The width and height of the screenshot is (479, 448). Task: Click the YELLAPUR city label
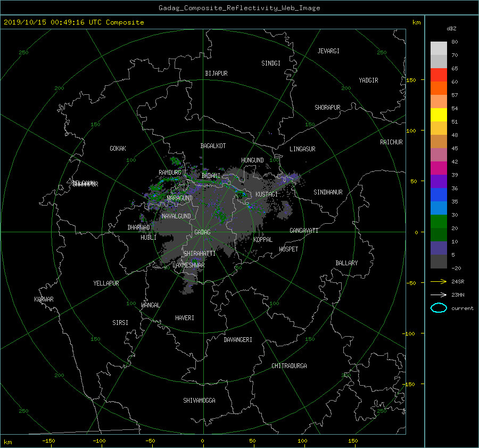(x=106, y=283)
